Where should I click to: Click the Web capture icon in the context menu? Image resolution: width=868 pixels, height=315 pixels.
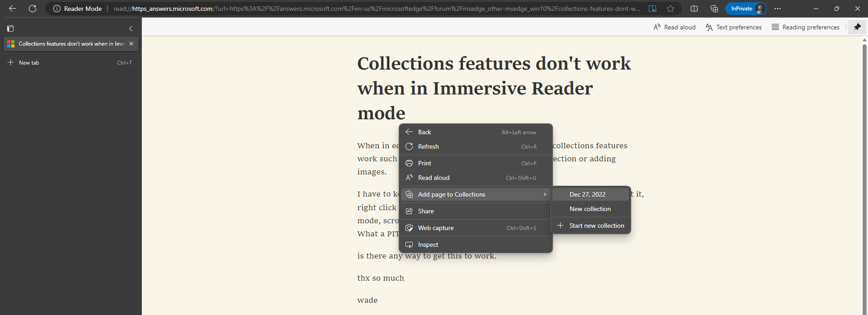pyautogui.click(x=409, y=228)
